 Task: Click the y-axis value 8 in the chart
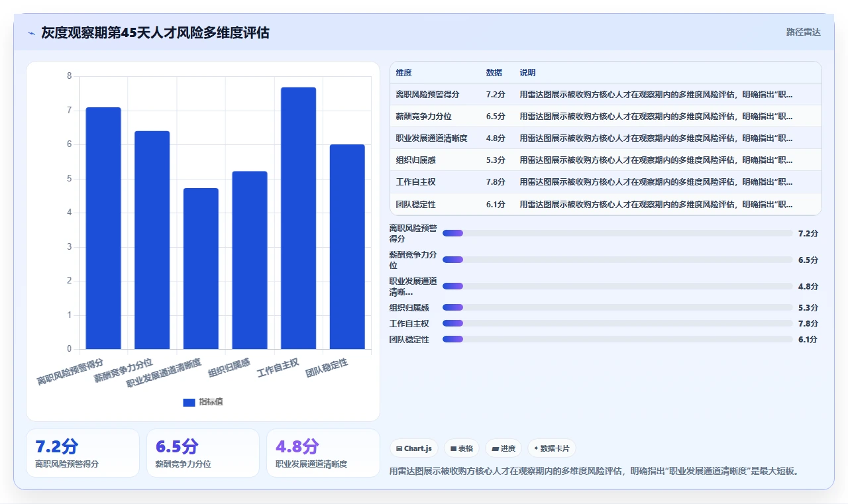(70, 76)
